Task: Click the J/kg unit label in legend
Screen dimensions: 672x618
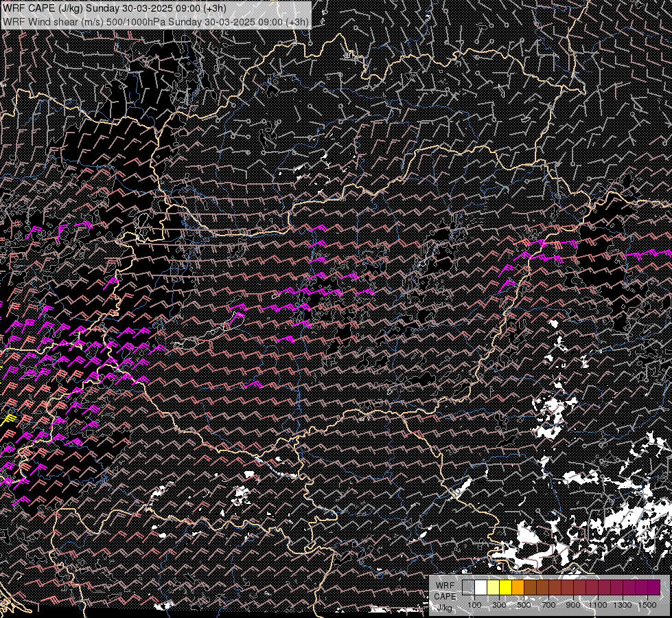Action: [x=444, y=607]
